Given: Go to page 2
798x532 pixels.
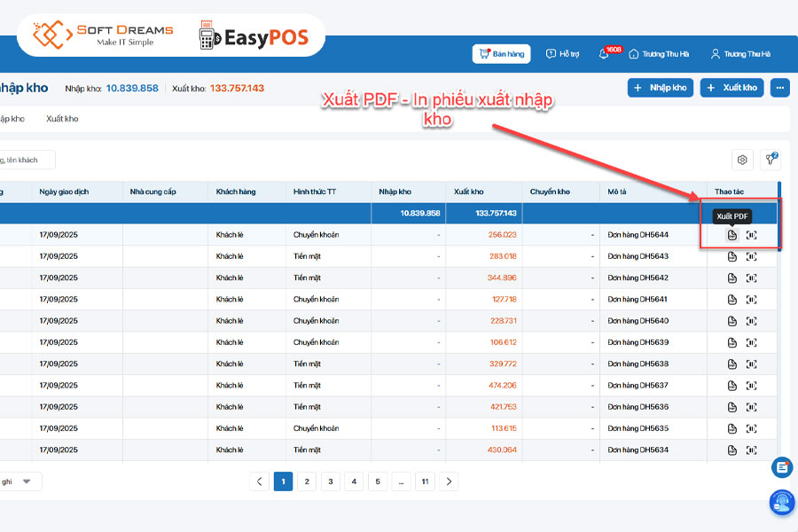Looking at the screenshot, I should (x=307, y=481).
